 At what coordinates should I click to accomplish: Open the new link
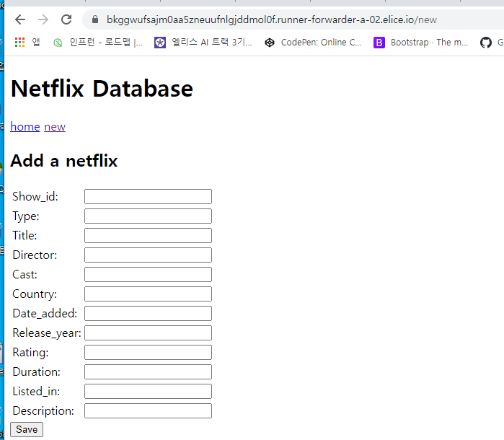tap(55, 127)
